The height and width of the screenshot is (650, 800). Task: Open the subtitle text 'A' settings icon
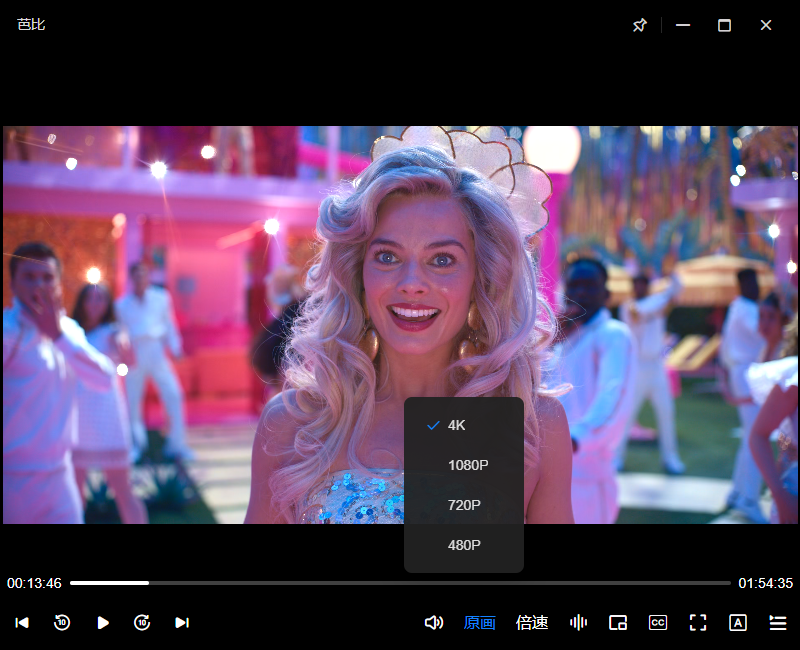click(x=738, y=623)
